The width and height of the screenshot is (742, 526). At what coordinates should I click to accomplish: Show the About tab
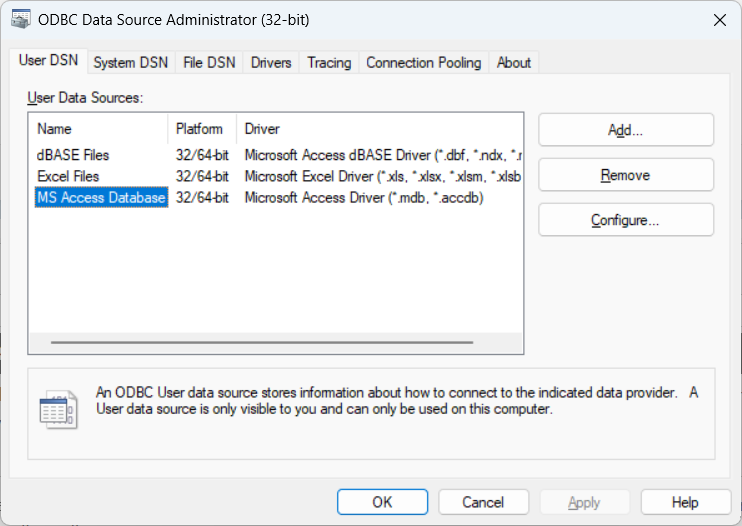click(514, 62)
